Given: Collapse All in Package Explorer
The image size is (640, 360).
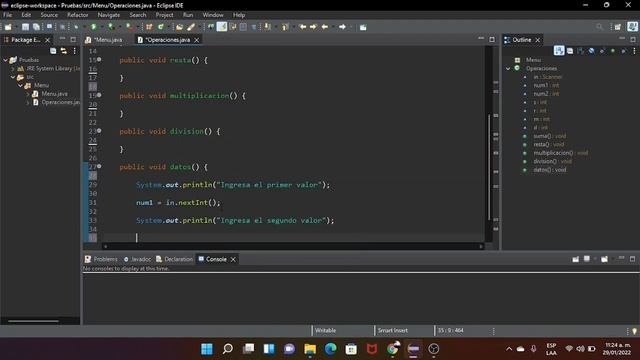Looking at the screenshot, I should point(53,51).
